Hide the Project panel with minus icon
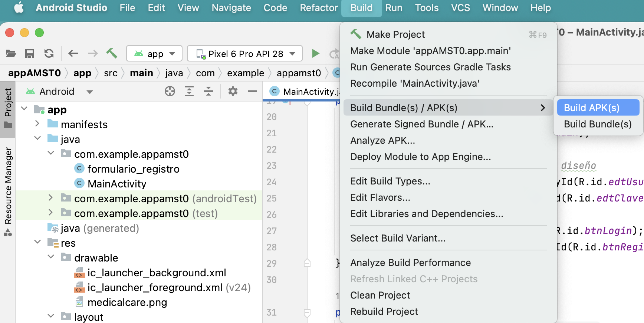Image resolution: width=644 pixels, height=323 pixels. [252, 91]
